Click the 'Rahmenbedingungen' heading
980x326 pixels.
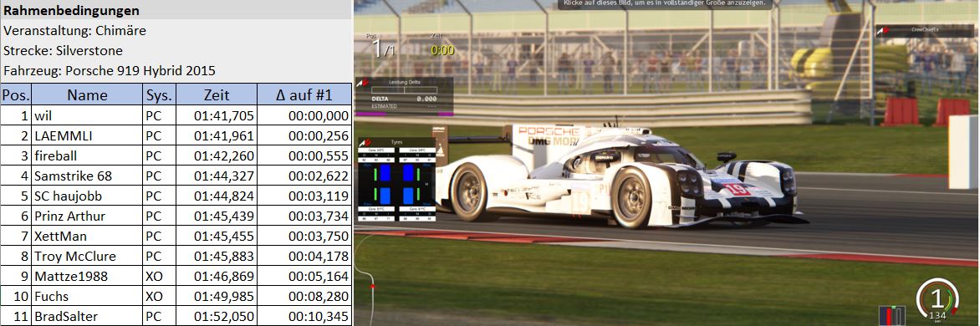coord(71,11)
